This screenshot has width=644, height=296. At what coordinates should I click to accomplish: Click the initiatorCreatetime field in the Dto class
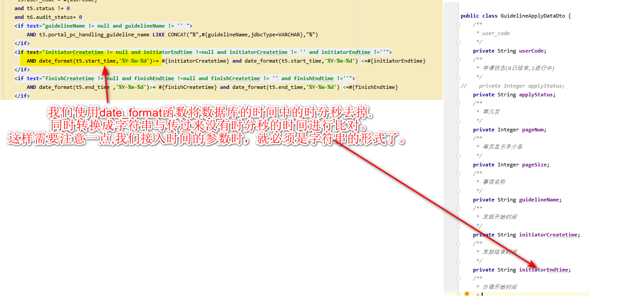(x=548, y=235)
